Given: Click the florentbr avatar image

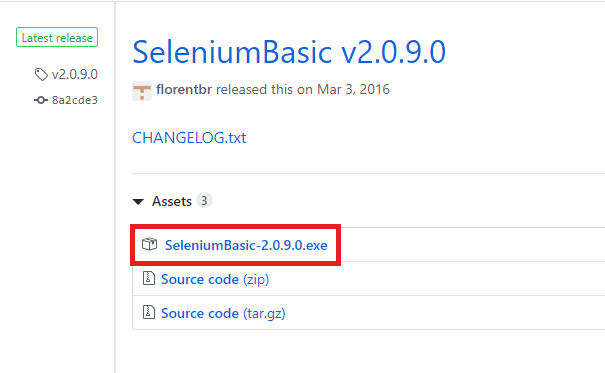Looking at the screenshot, I should tap(142, 91).
